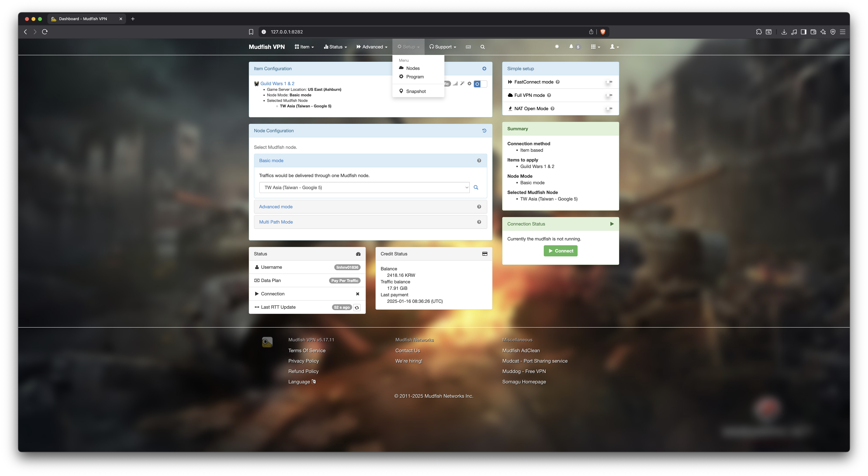Screen dimensions: 868x476
Task: Click the magic wand icon for Guild Wars
Action: [x=462, y=84]
